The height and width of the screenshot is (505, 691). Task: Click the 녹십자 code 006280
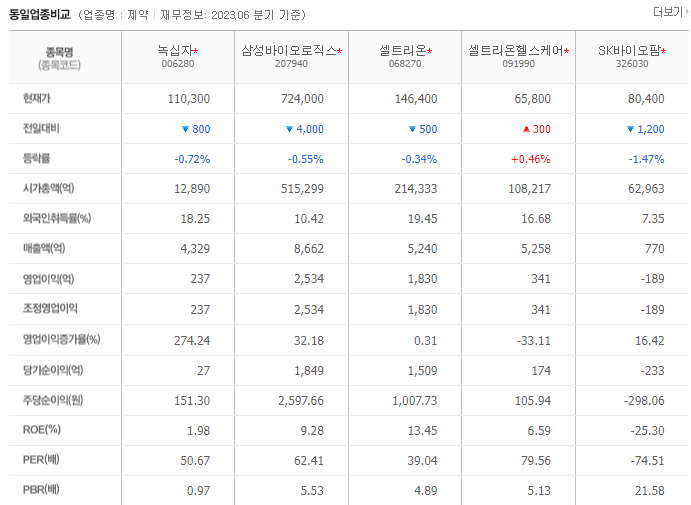pyautogui.click(x=178, y=64)
